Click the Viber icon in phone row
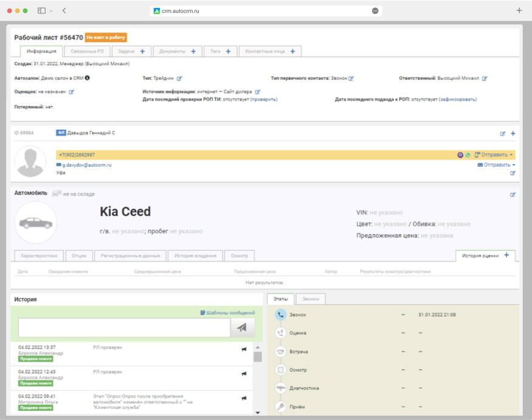The image size is (532, 420). 460,155
